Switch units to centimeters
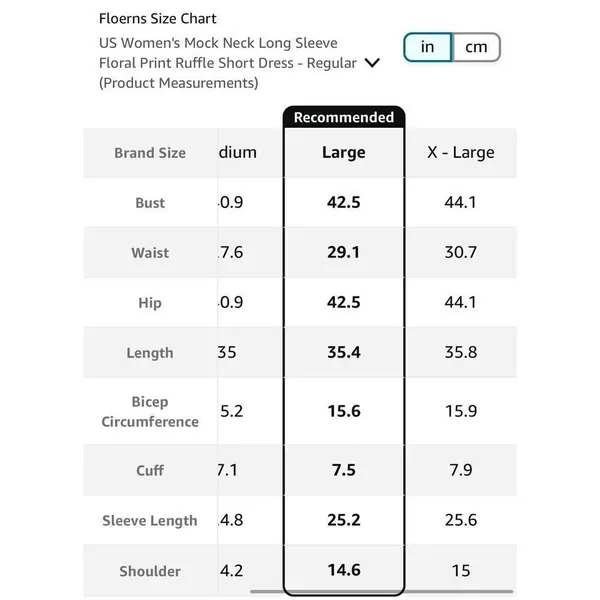Image resolution: width=600 pixels, height=600 pixels. pyautogui.click(x=476, y=47)
